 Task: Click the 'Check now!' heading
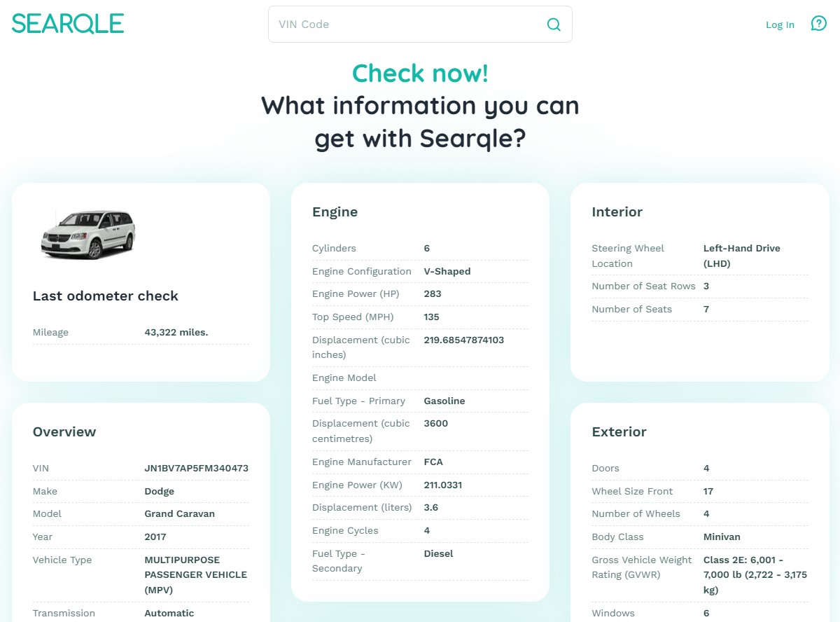(x=420, y=73)
